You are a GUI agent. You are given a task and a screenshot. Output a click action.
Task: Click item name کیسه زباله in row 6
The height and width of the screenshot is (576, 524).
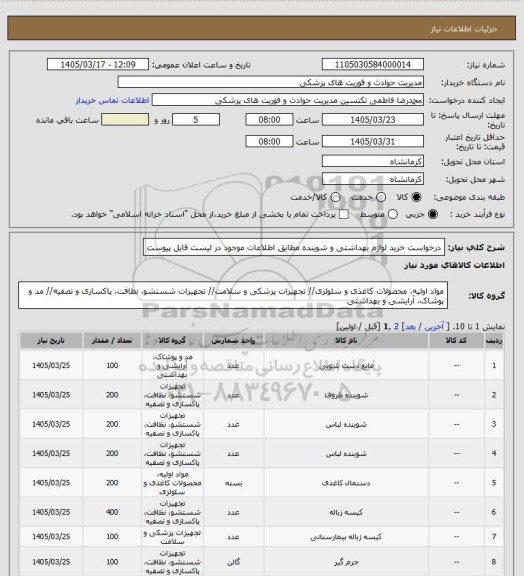coord(346,512)
